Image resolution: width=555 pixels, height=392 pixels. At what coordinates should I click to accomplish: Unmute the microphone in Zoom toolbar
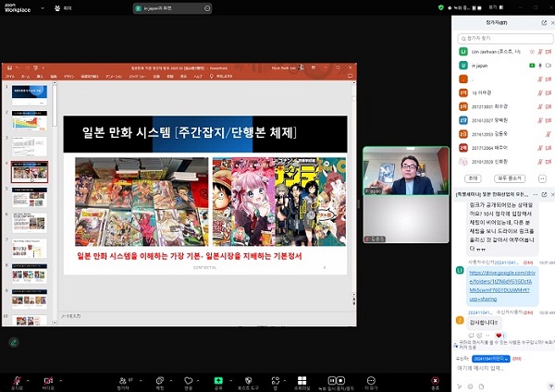(17, 381)
